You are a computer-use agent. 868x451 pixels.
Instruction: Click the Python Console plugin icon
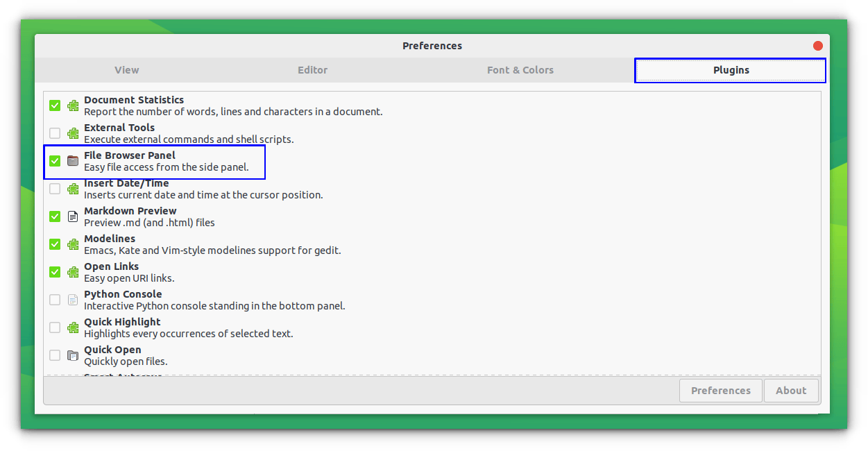[73, 300]
